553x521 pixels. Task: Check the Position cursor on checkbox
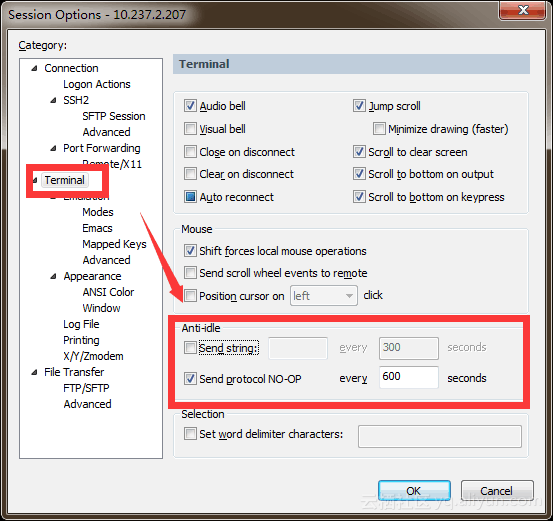[x=190, y=296]
